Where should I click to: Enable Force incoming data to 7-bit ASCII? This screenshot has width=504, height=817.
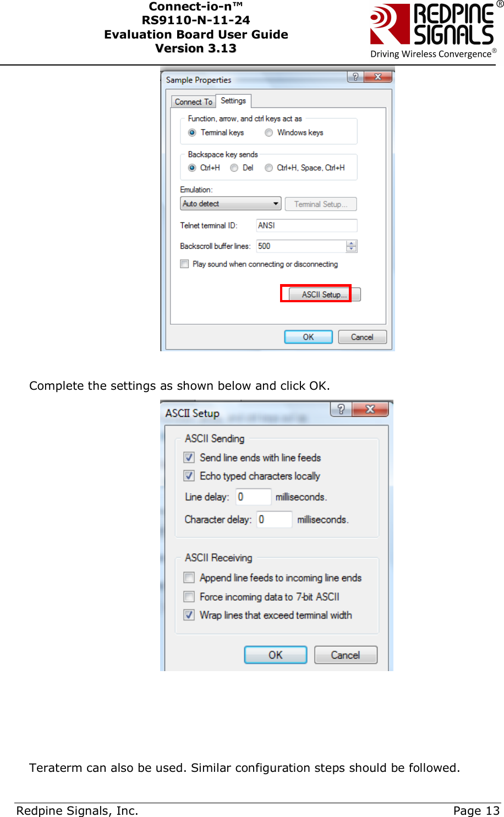189,597
